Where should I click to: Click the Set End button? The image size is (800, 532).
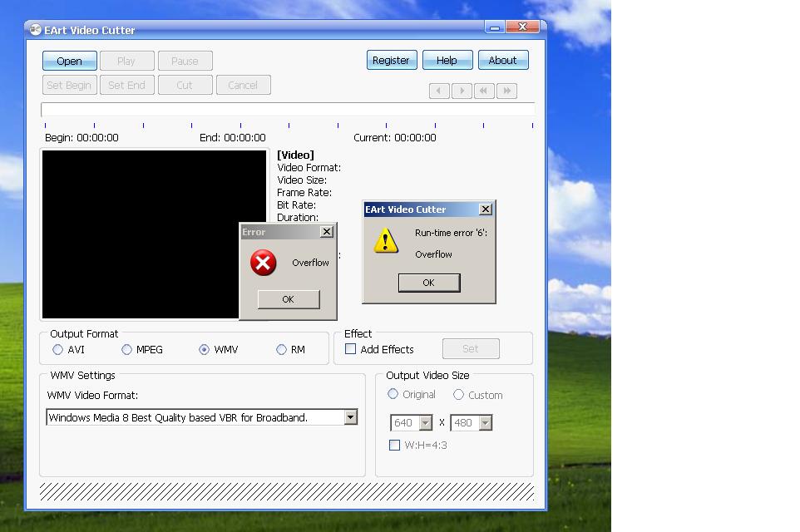point(126,85)
